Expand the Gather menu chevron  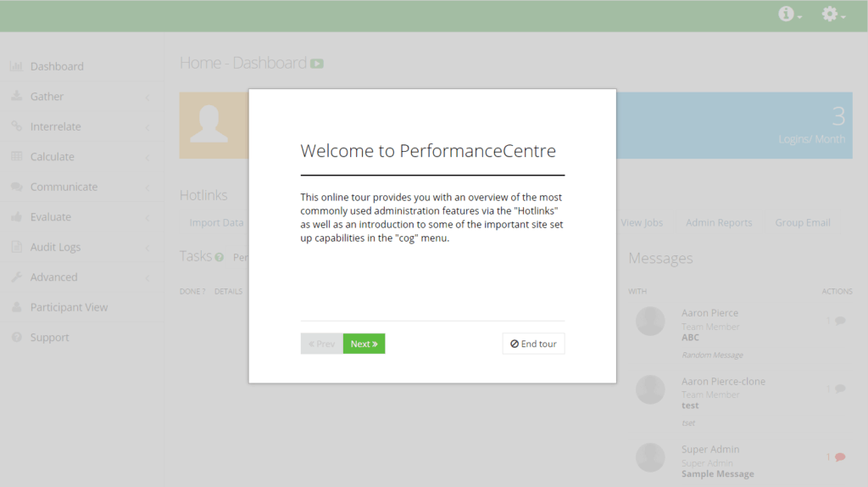click(147, 97)
